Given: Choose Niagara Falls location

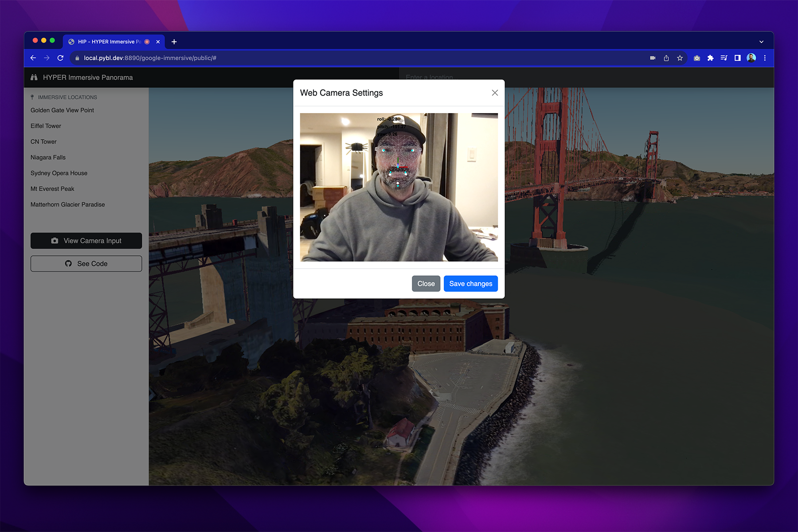Looking at the screenshot, I should coord(48,157).
